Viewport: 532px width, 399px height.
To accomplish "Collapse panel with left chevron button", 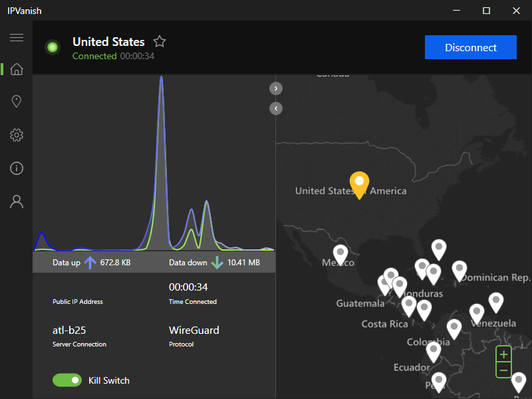I will (x=276, y=108).
